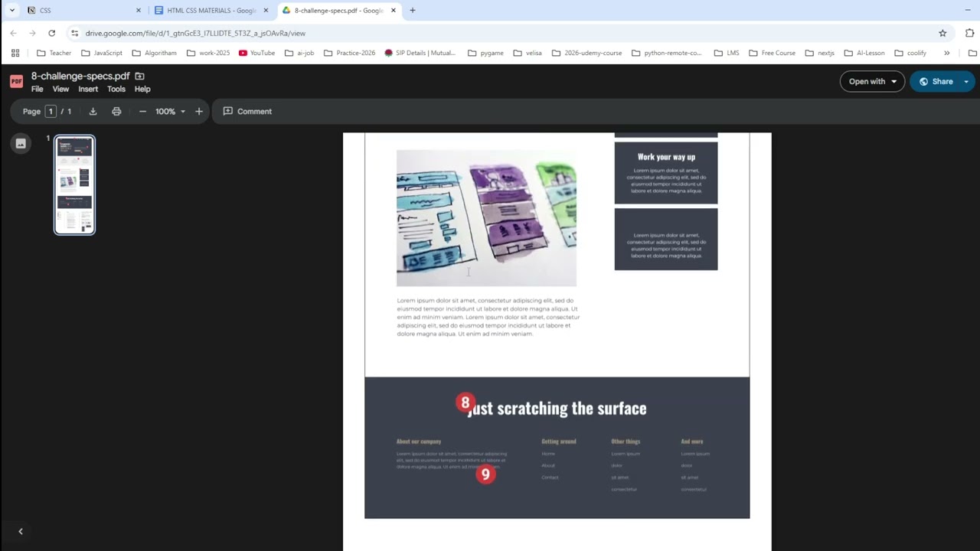The width and height of the screenshot is (980, 551).
Task: Open the pygame bookmark folder
Action: 485,53
